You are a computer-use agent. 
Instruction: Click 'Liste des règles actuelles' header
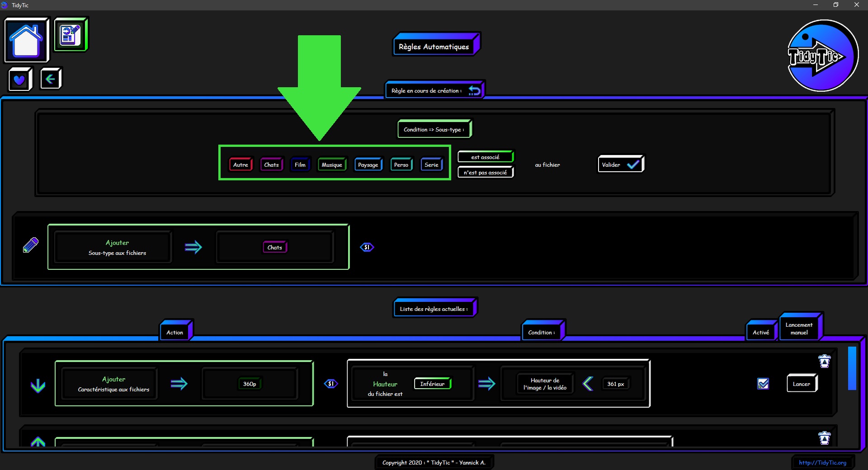point(434,309)
